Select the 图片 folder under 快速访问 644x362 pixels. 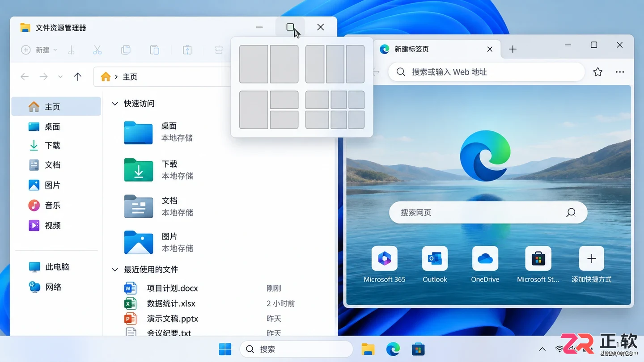[x=159, y=242]
